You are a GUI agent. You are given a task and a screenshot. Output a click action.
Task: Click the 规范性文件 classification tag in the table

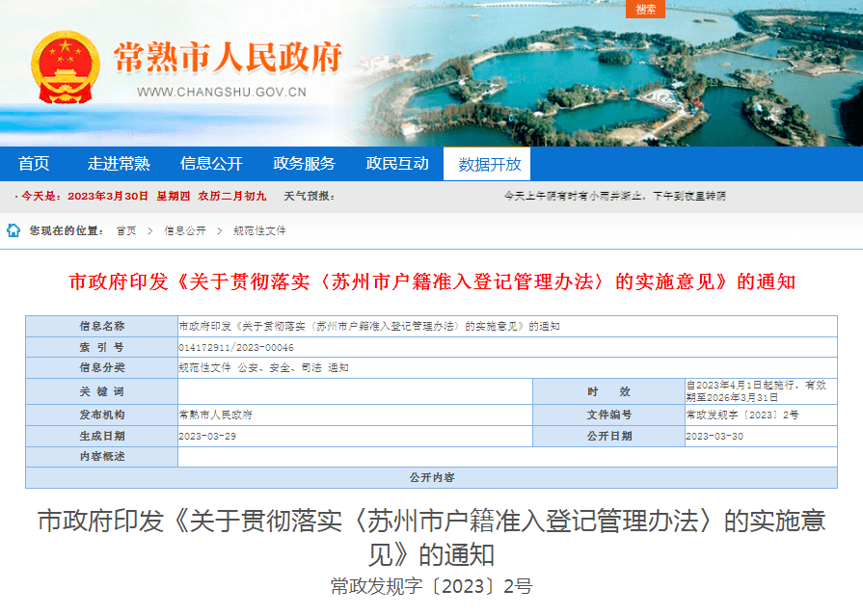[204, 369]
